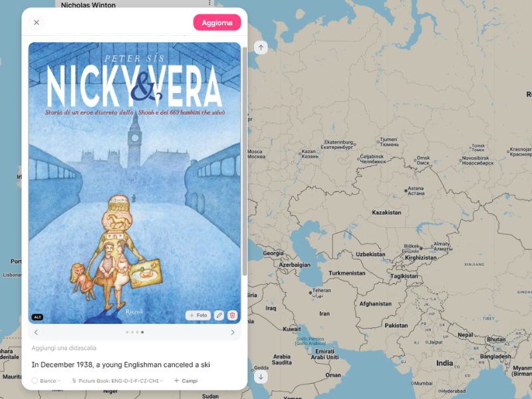The image size is (532, 399).
Task: Select the third carousel page dot
Action: (x=138, y=332)
